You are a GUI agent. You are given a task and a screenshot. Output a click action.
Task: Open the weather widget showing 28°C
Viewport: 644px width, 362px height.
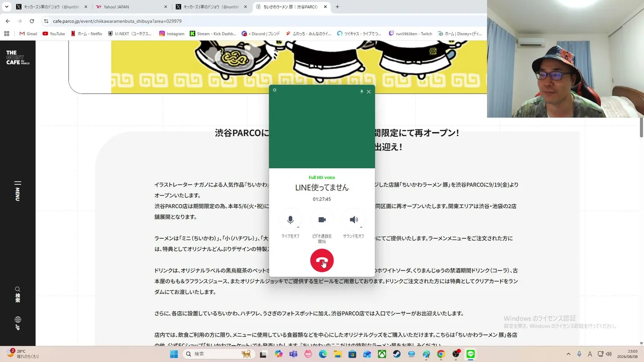click(23, 354)
